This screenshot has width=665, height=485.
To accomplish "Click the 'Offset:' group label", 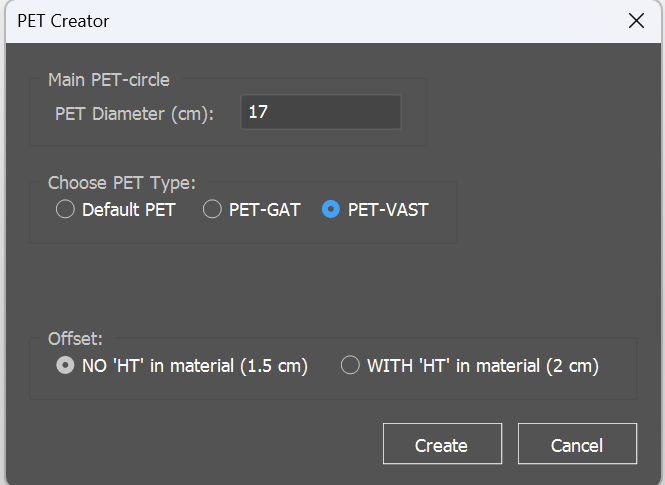I will (x=75, y=338).
